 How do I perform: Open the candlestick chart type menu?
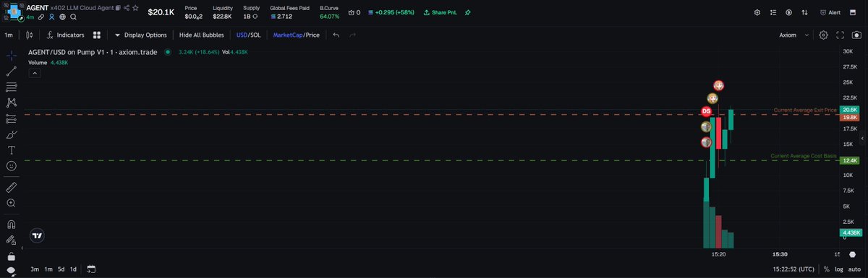point(29,35)
